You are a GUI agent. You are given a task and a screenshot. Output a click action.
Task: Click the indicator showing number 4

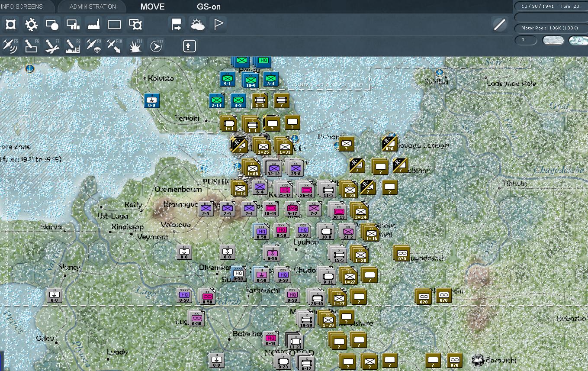point(578,40)
